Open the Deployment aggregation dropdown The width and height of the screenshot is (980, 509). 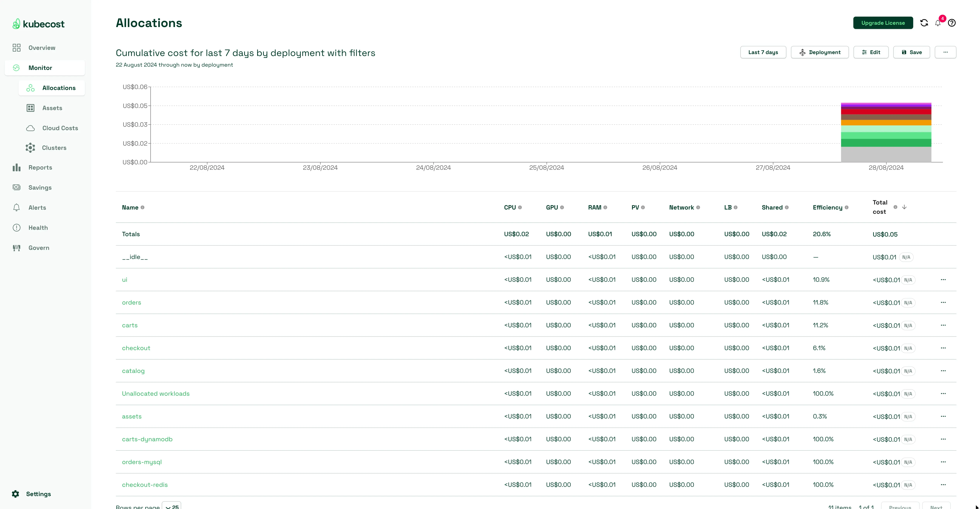819,52
